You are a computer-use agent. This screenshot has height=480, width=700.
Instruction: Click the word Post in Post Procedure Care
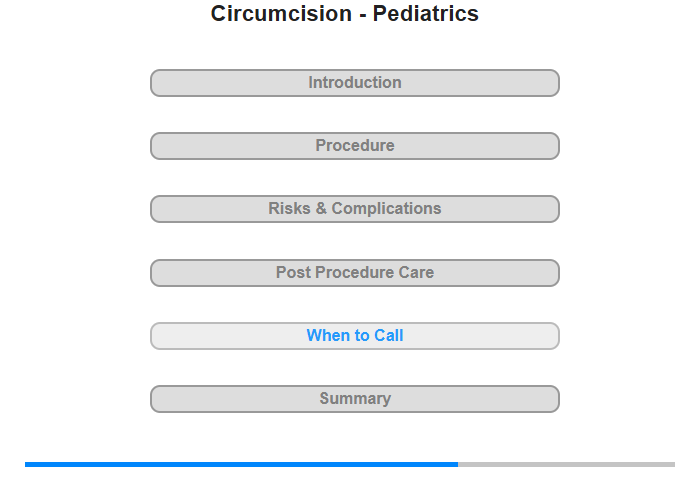click(x=293, y=272)
